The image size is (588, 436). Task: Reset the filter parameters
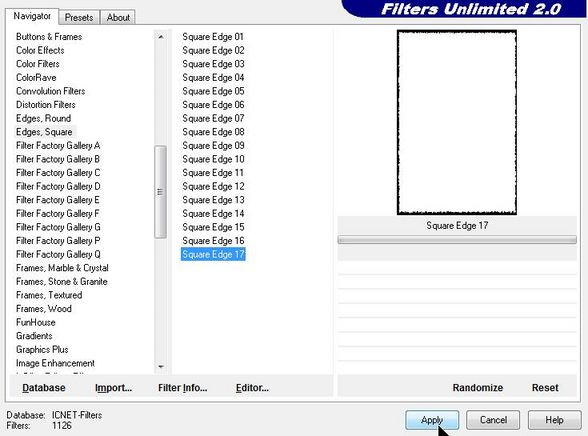pos(545,388)
